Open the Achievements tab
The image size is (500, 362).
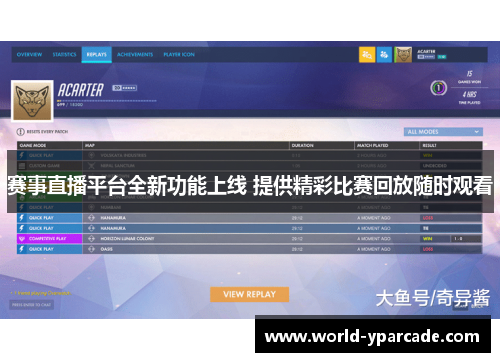coord(135,54)
